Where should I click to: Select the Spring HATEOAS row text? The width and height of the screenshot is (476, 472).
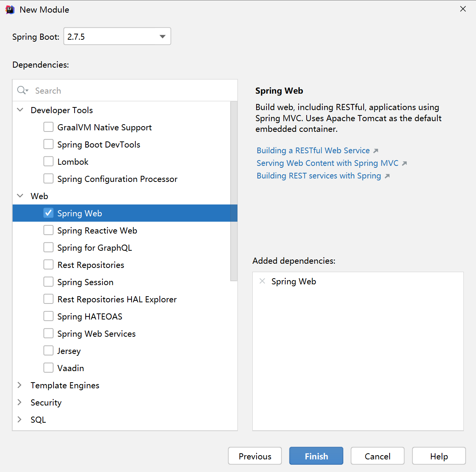tap(90, 316)
